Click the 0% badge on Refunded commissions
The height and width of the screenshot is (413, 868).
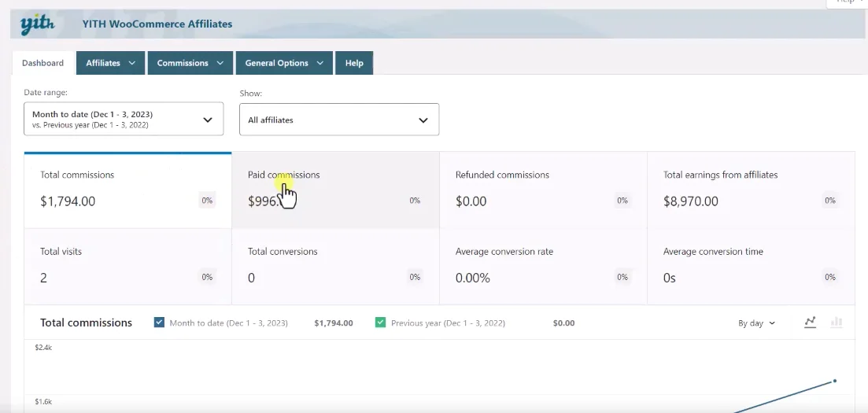click(x=622, y=201)
